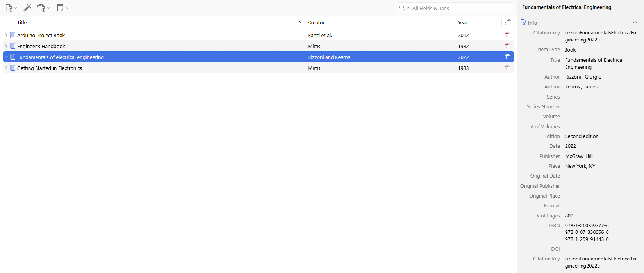This screenshot has height=273, width=644.
Task: Click the Info section icon
Action: [523, 23]
